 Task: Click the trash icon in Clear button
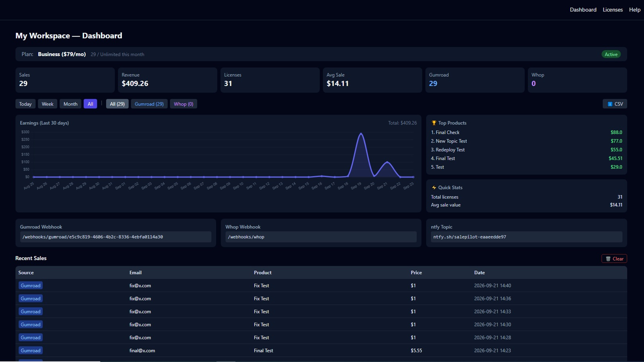pyautogui.click(x=608, y=259)
